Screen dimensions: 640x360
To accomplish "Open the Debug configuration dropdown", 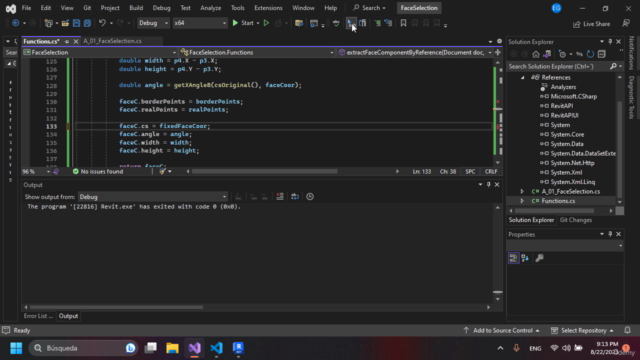I will [x=153, y=23].
